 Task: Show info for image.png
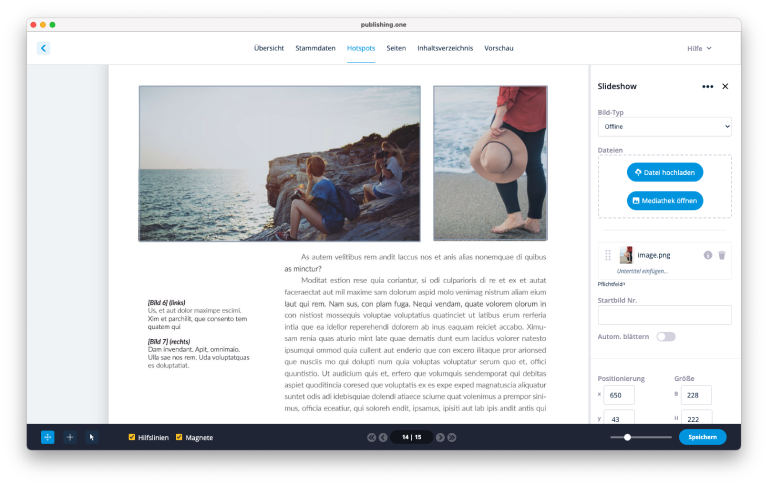click(x=708, y=255)
